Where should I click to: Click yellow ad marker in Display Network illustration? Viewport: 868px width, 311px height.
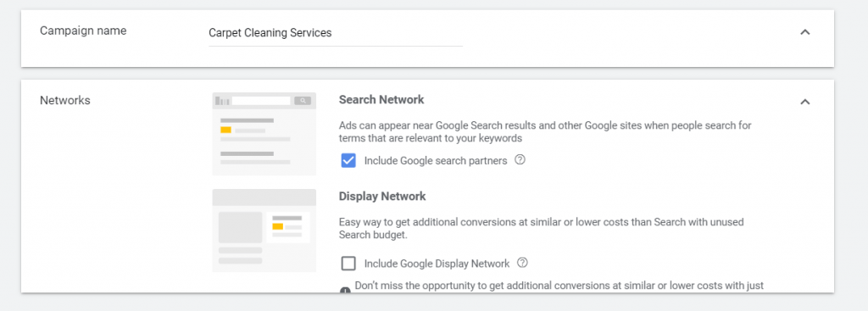tap(278, 226)
